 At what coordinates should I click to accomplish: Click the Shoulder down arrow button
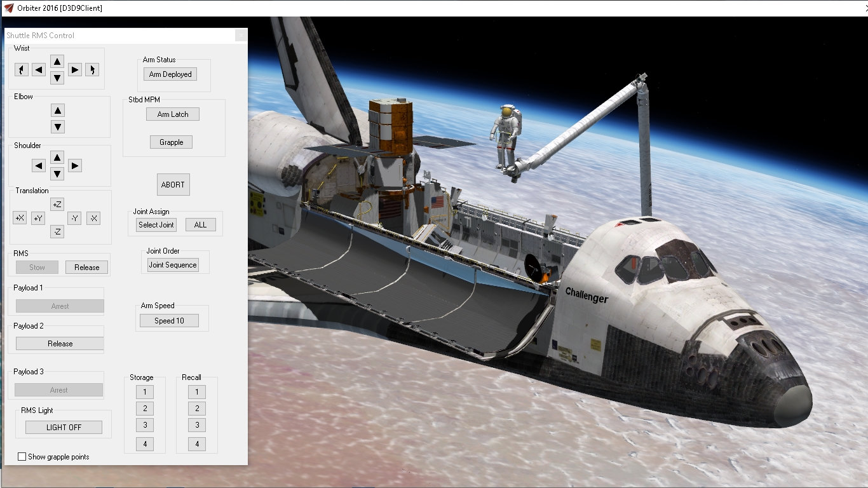click(x=57, y=173)
